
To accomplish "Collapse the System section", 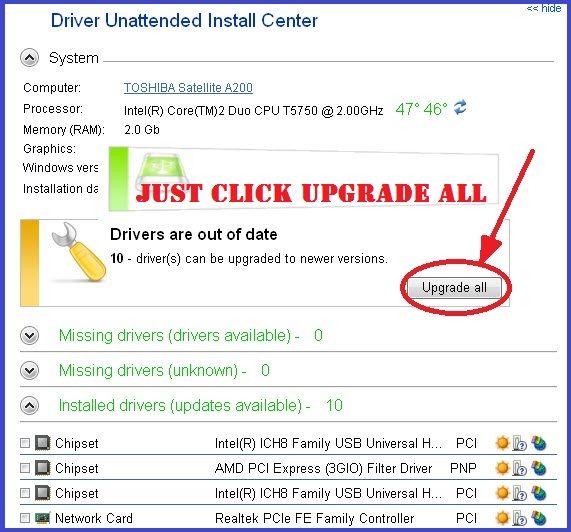I will pos(29,58).
